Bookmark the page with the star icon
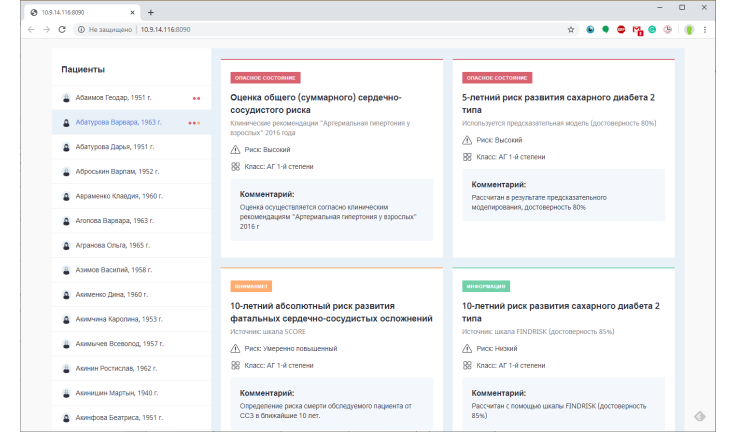Screen dimensions: 736x432 [571, 30]
